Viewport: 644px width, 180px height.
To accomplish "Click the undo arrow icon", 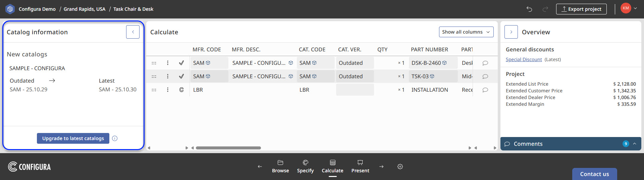I will click(529, 9).
